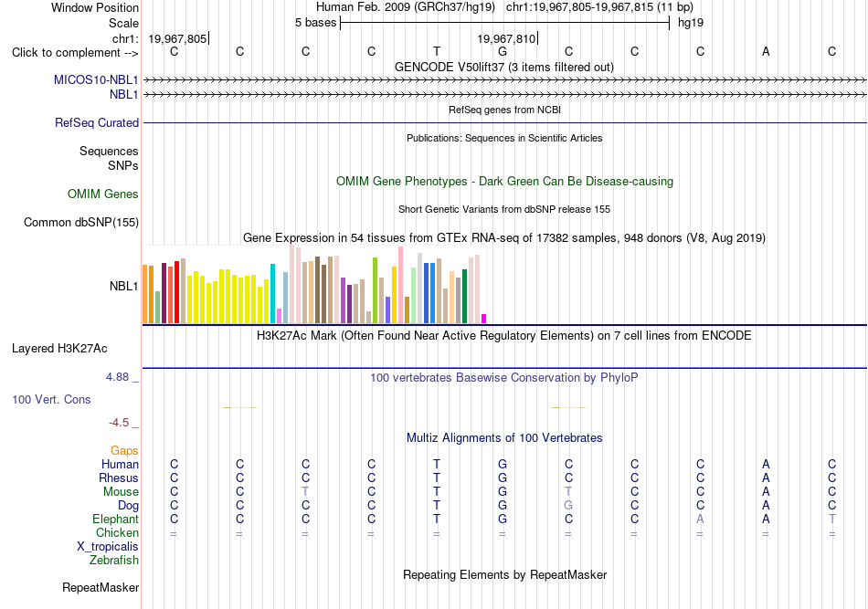868x609 pixels.
Task: Click the Elephant species label
Action: [115, 519]
